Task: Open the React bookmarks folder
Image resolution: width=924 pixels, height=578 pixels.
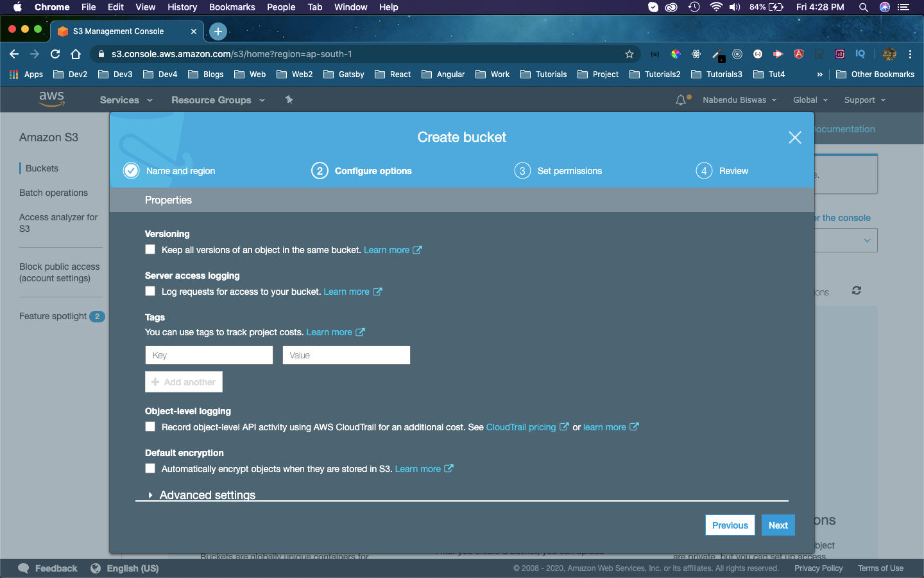Action: [x=393, y=74]
